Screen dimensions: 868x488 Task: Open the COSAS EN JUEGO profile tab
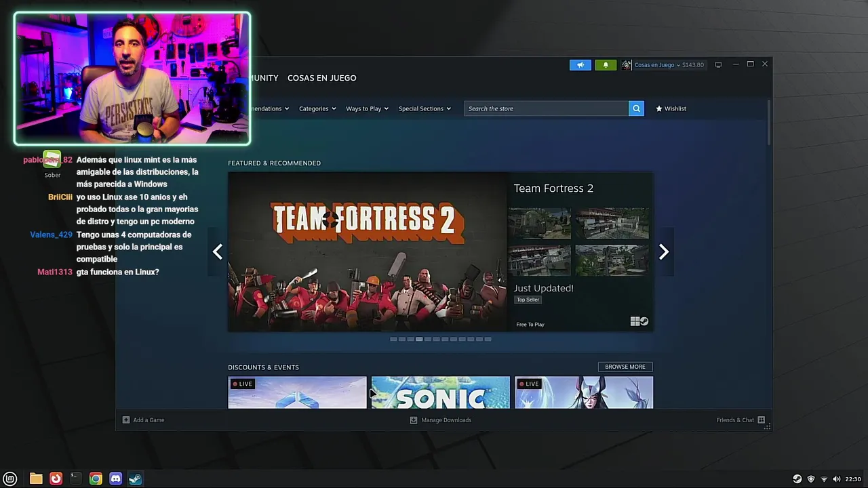coord(321,78)
